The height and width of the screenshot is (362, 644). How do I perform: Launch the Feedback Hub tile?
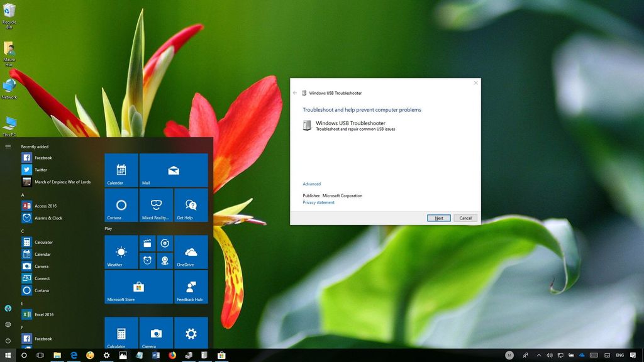pyautogui.click(x=191, y=287)
